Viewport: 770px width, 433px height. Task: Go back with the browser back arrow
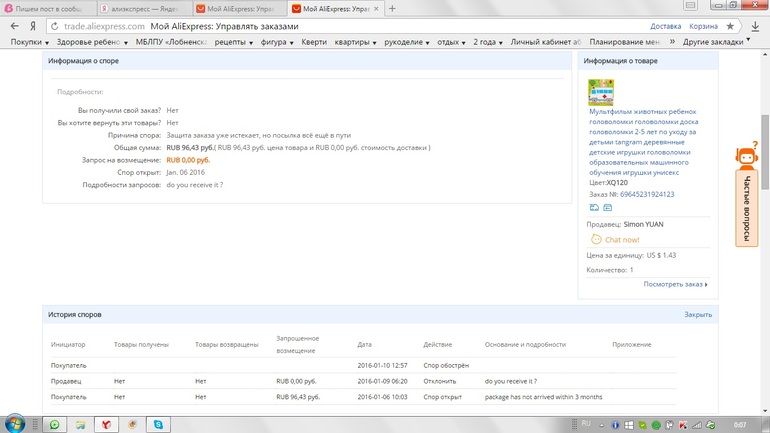click(x=15, y=26)
